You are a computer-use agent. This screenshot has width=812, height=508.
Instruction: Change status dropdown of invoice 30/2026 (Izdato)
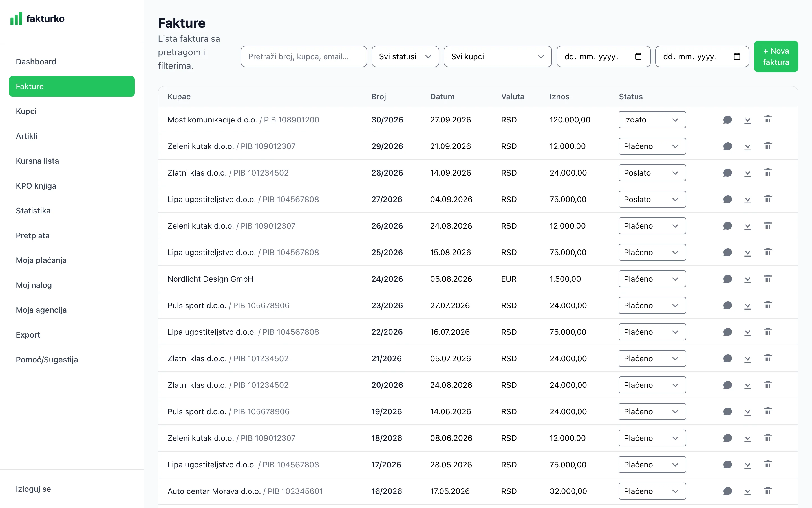(652, 120)
